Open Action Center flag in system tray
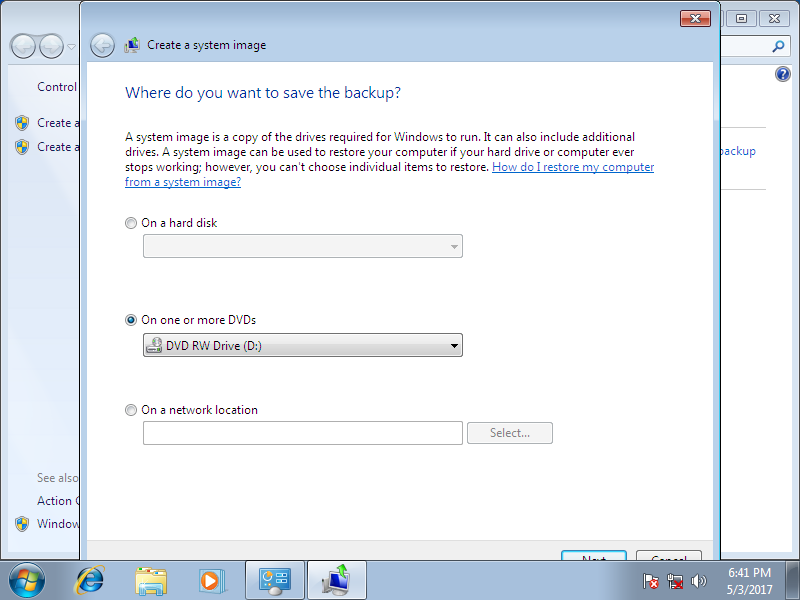The image size is (800, 600). coord(651,581)
